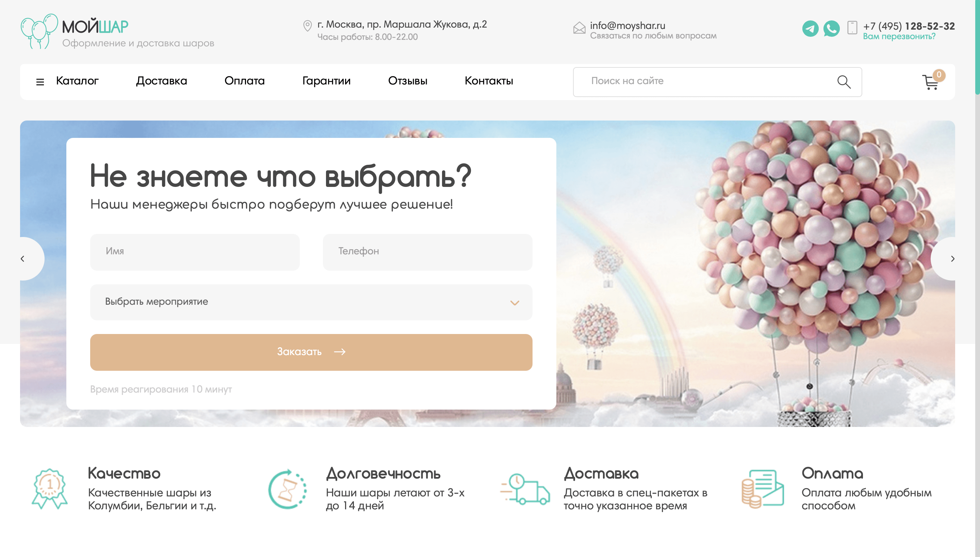Open the hamburger menu icon beside Каталог
This screenshot has width=980, height=557.
40,81
